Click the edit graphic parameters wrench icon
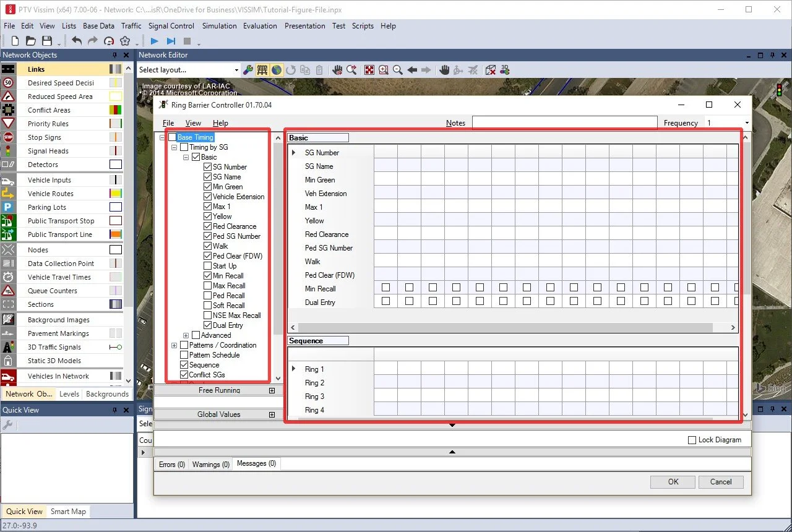 click(x=248, y=69)
